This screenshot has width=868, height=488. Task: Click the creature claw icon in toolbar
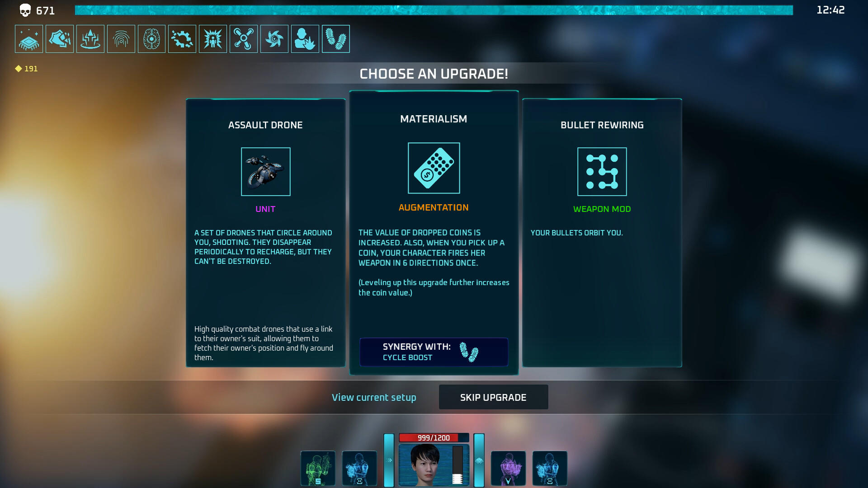59,38
